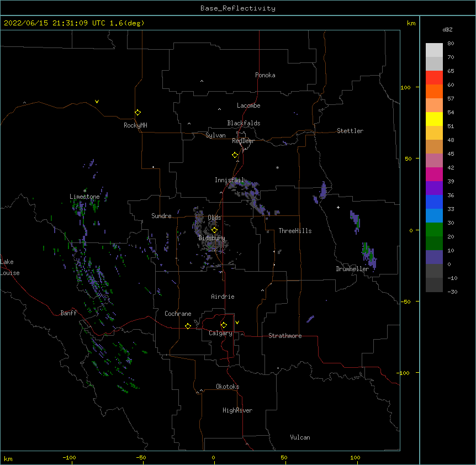Select the blue 36 dBZ color swatch

pyautogui.click(x=434, y=202)
